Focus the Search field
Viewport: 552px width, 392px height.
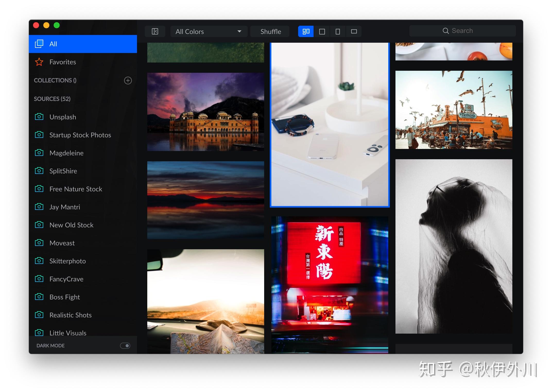(x=462, y=31)
